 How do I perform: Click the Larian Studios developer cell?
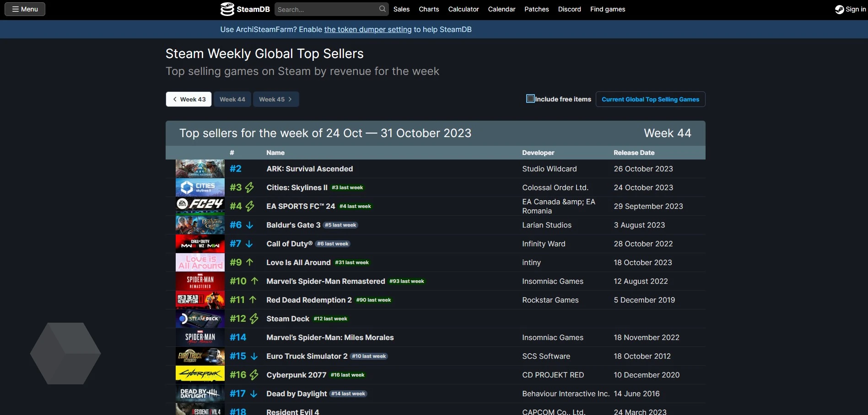(x=547, y=225)
